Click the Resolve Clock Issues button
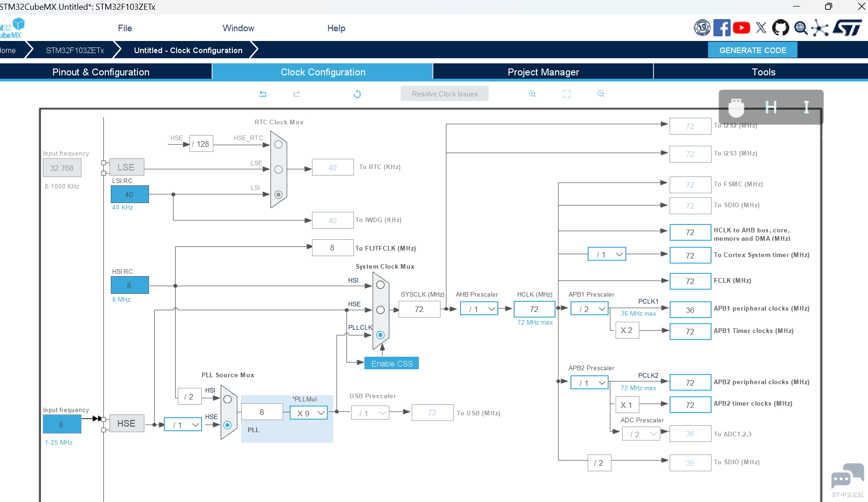 point(445,94)
